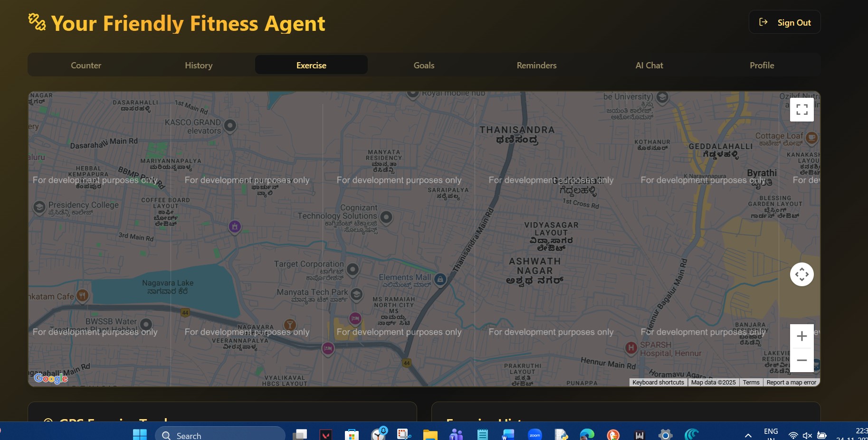Click the Nagavara Lake label on map
Viewport: 868px width, 440px height.
[168, 287]
